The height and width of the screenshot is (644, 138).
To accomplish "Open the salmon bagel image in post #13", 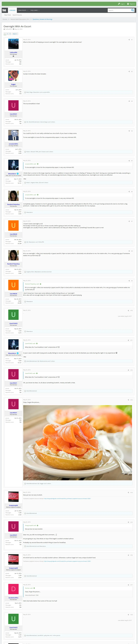I will 78,443.
